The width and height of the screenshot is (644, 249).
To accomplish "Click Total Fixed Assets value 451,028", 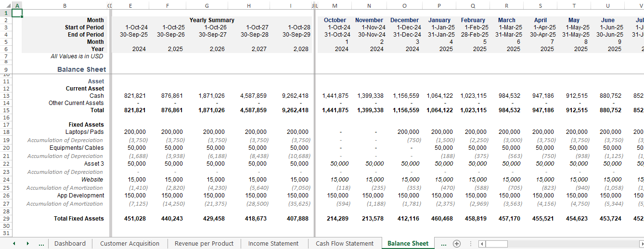I will point(135,219).
